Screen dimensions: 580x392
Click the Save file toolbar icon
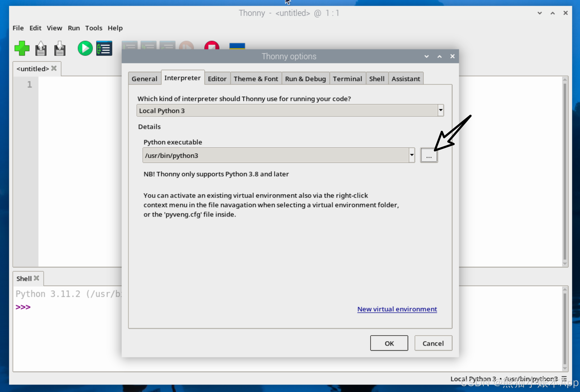tap(60, 48)
